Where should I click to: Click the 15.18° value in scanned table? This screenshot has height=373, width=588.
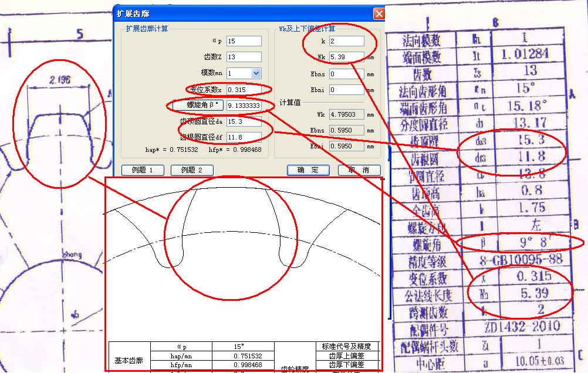[526, 106]
